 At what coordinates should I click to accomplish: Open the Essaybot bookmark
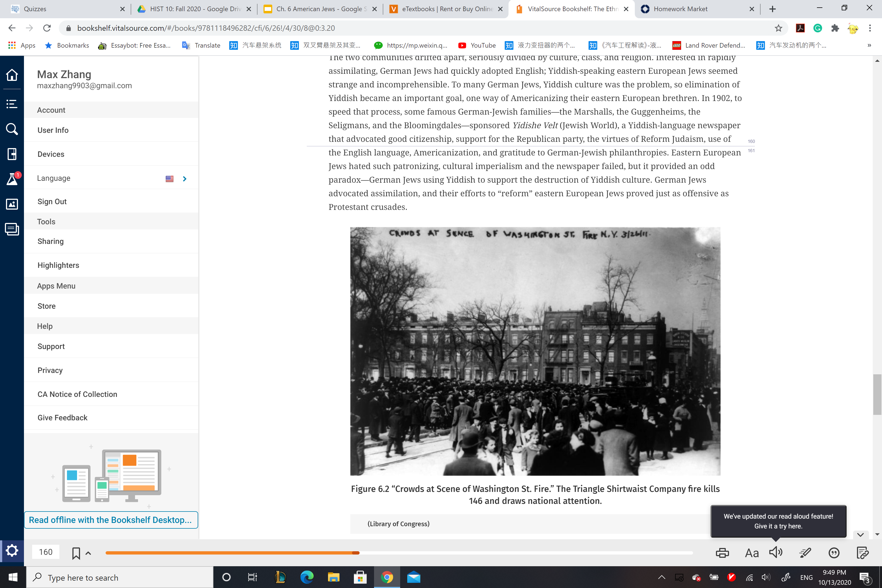point(134,45)
